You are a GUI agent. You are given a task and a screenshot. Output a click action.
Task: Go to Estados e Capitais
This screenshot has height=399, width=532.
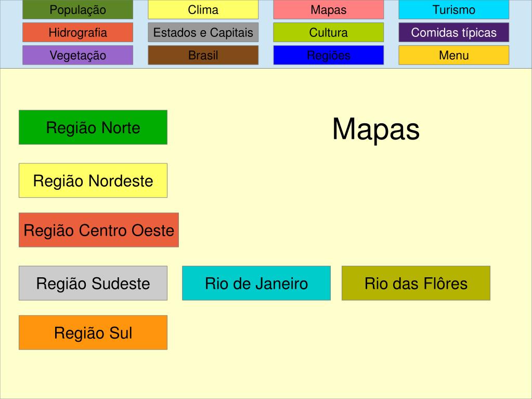(203, 32)
